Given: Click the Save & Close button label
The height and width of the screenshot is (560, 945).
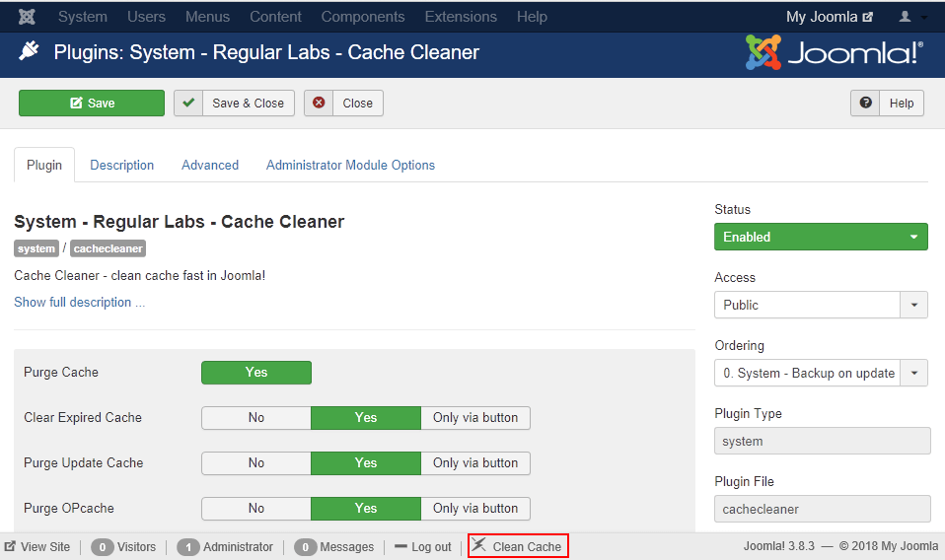Looking at the screenshot, I should 248,103.
